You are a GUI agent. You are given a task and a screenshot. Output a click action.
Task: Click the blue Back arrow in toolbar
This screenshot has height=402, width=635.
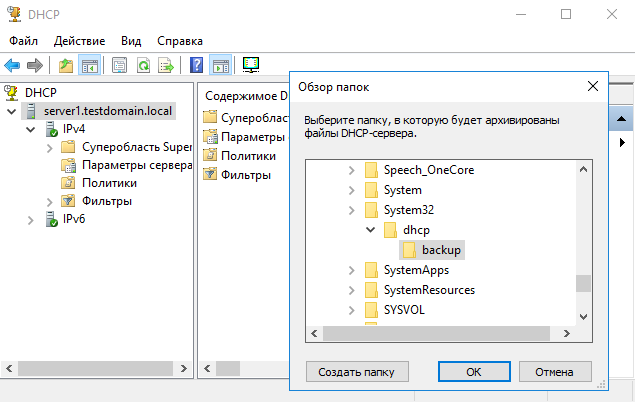12,65
